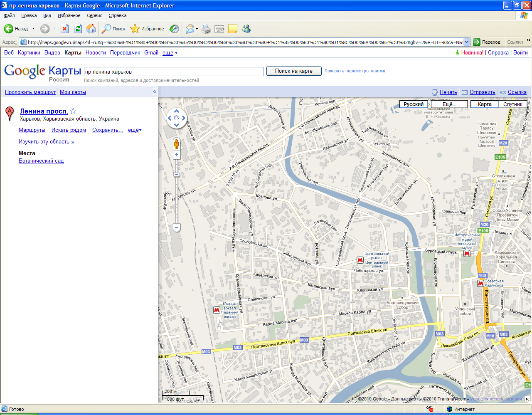The width and height of the screenshot is (532, 415).
Task: Open the Войти sign-in link
Action: [x=520, y=53]
